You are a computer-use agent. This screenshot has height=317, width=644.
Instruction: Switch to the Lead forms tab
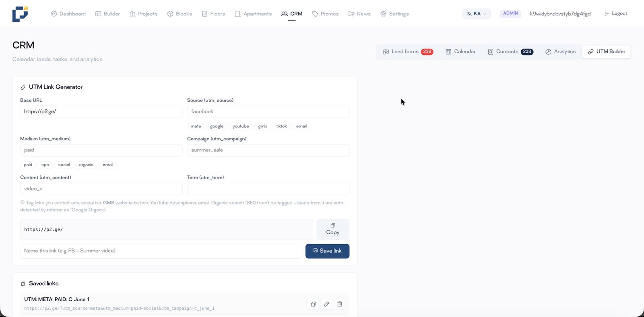[408, 51]
